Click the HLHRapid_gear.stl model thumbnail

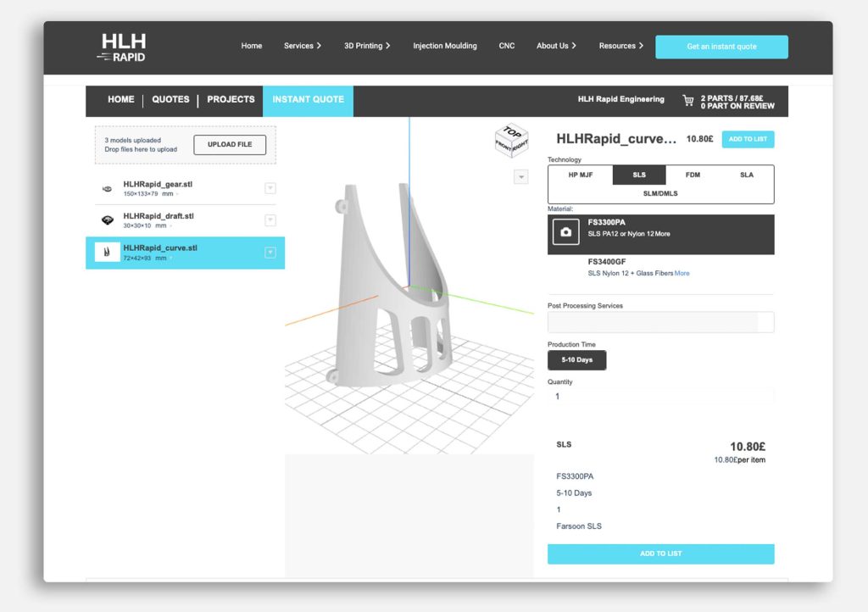[107, 188]
